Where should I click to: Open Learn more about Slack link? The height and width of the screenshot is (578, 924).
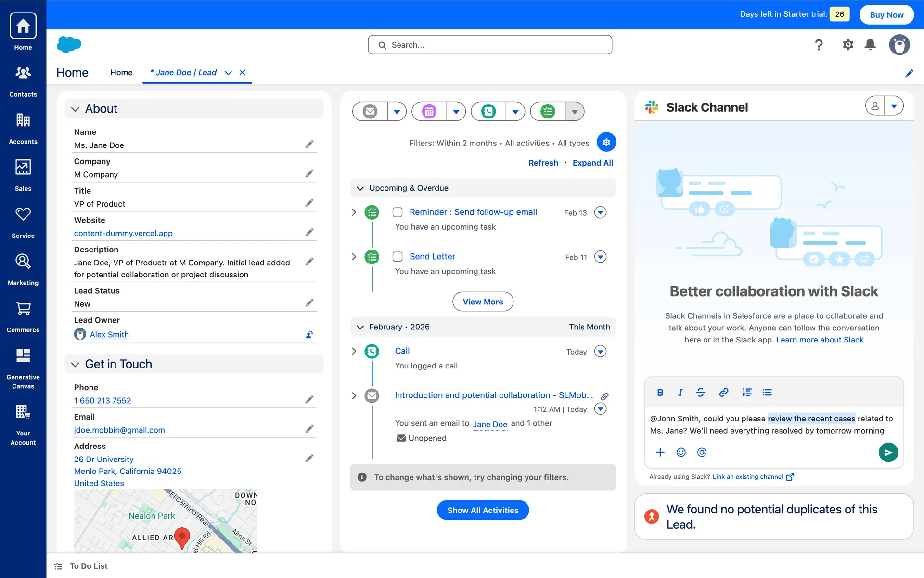pos(820,340)
